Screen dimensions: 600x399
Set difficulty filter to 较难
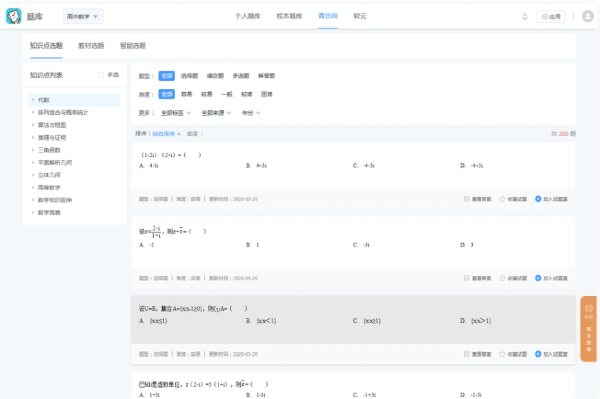247,94
